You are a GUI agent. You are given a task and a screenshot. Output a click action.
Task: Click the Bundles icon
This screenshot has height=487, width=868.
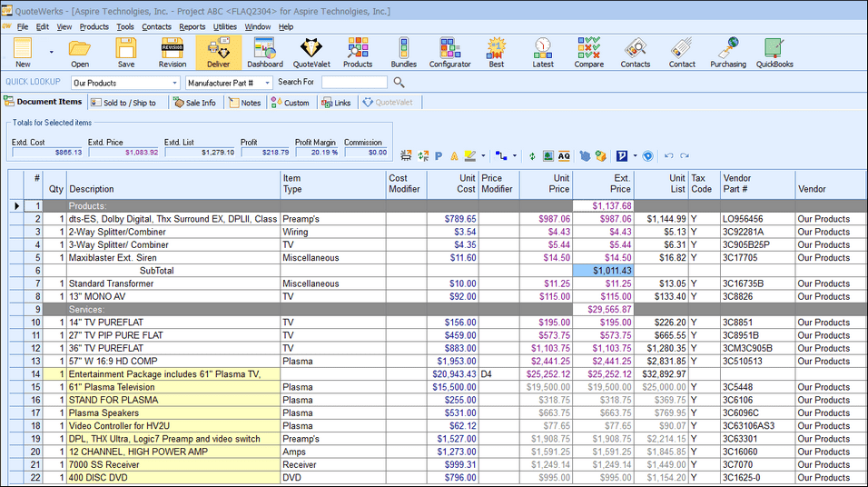point(403,52)
